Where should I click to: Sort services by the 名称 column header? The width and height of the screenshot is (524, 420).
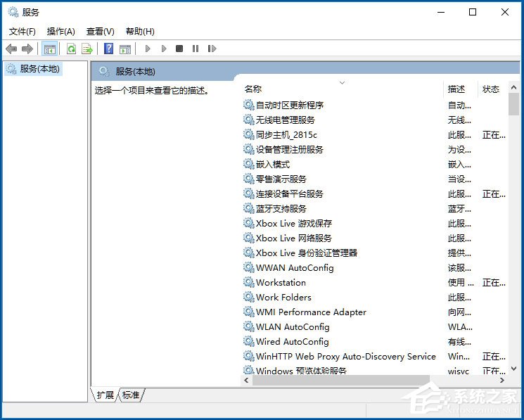253,89
